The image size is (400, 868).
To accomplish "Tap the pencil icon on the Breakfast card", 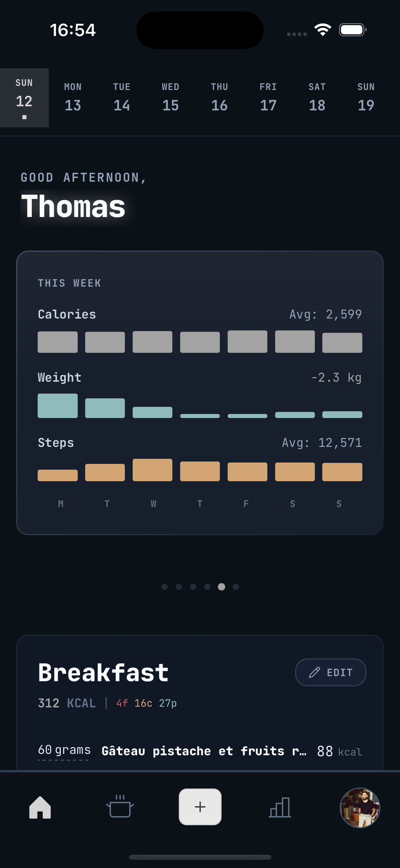I will 315,672.
